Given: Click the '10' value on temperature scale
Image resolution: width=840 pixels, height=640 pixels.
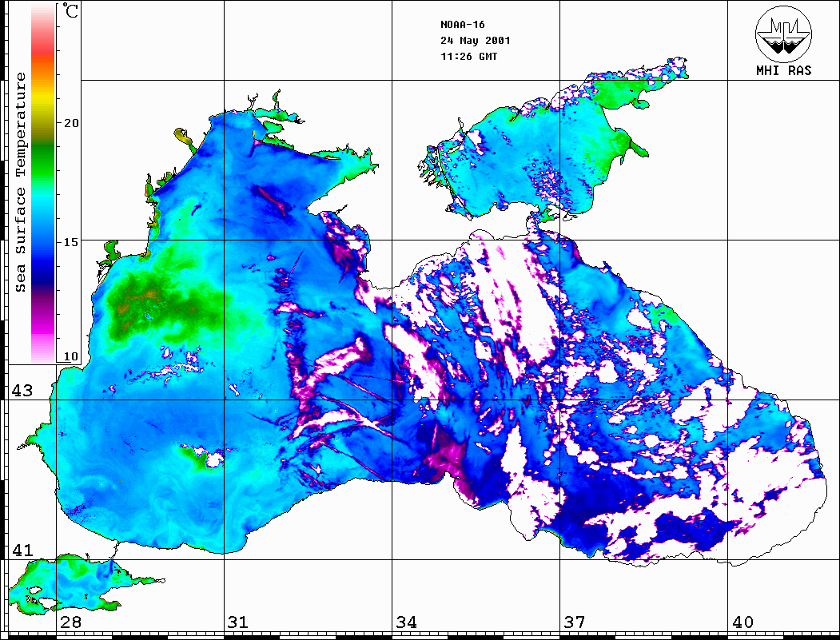Looking at the screenshot, I should click(x=70, y=356).
